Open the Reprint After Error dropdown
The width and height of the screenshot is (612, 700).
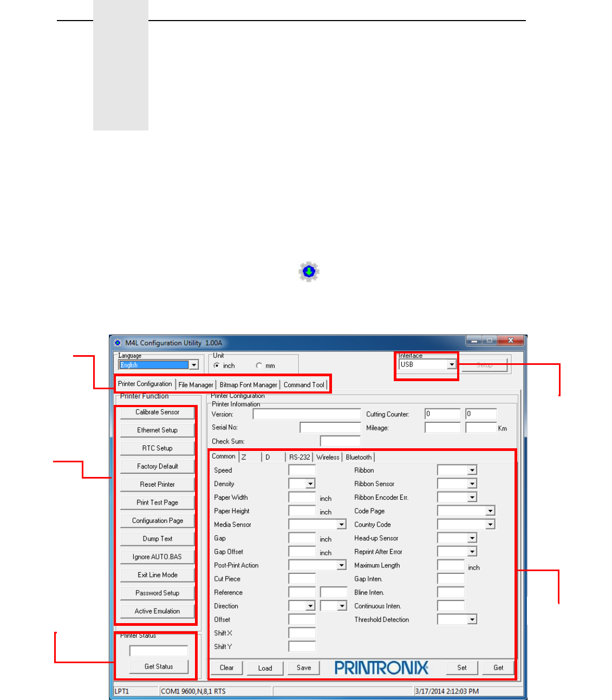[472, 552]
